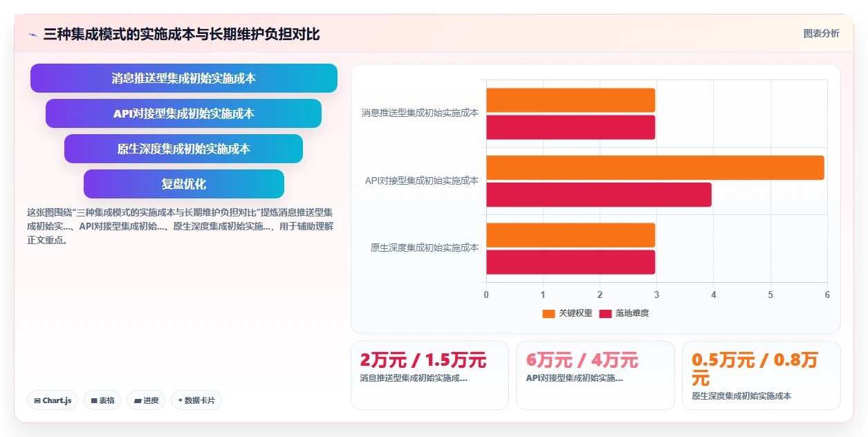Click the chart axis label API对接型集成初始实施成本
Image resolution: width=868 pixels, height=437 pixels.
pos(422,180)
